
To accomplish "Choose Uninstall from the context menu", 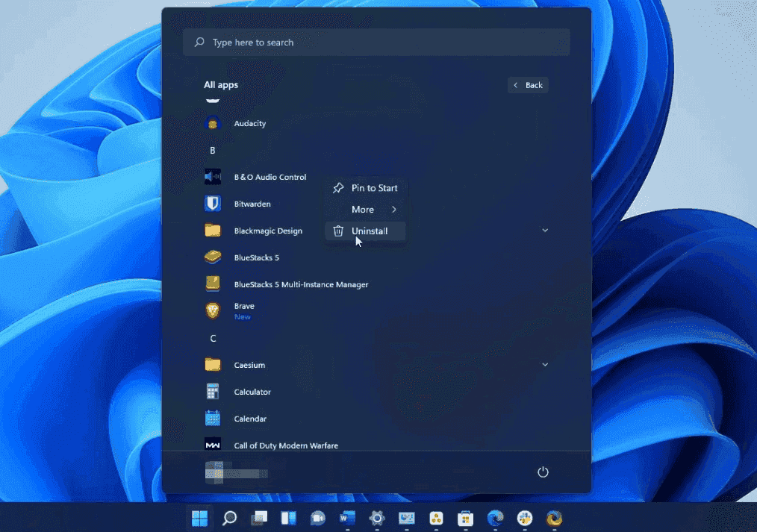I will 365,231.
